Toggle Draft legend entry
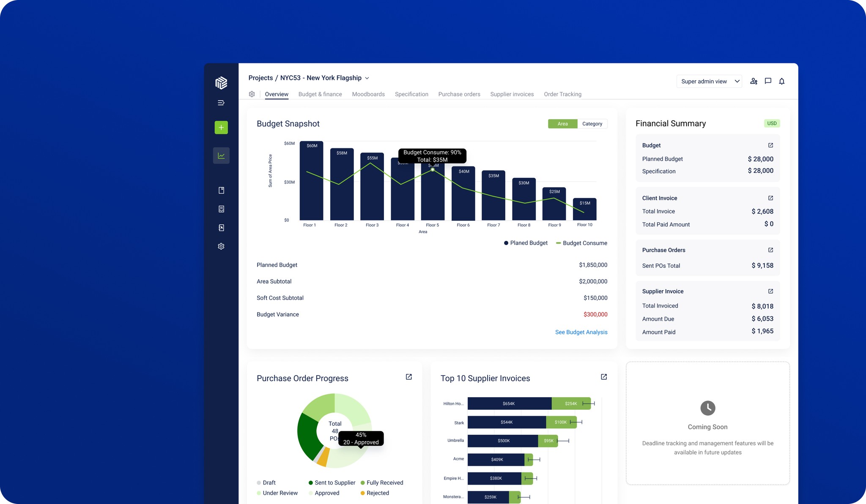Viewport: 866px width, 504px height. [x=266, y=482]
